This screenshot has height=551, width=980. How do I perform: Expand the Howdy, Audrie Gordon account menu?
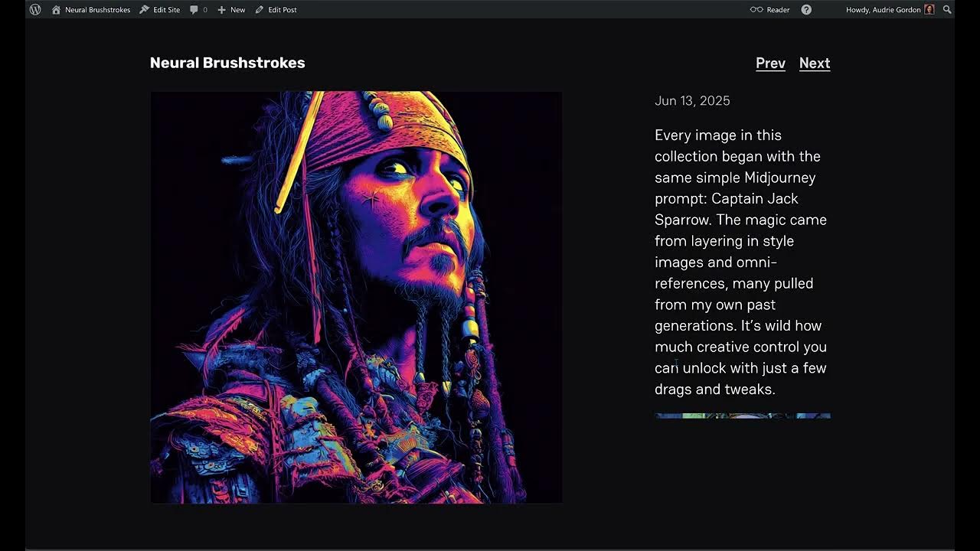(883, 10)
